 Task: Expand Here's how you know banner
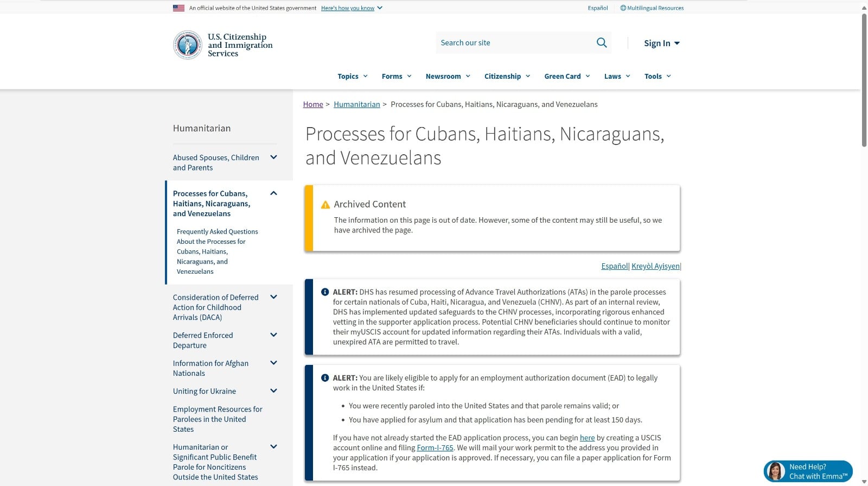tap(352, 8)
